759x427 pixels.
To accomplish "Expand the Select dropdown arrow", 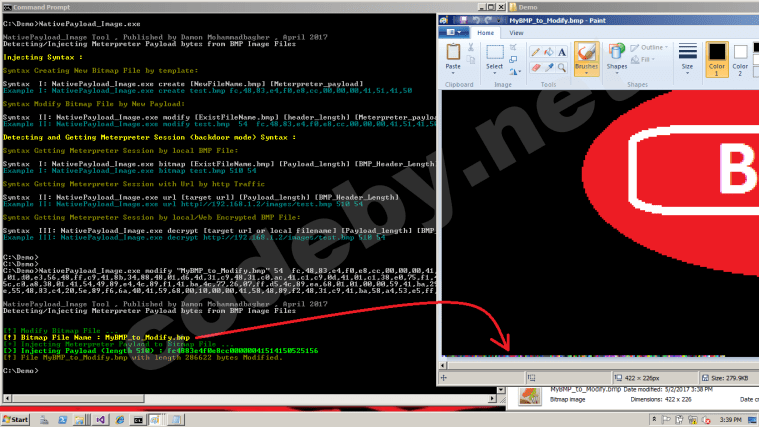I will [x=495, y=73].
